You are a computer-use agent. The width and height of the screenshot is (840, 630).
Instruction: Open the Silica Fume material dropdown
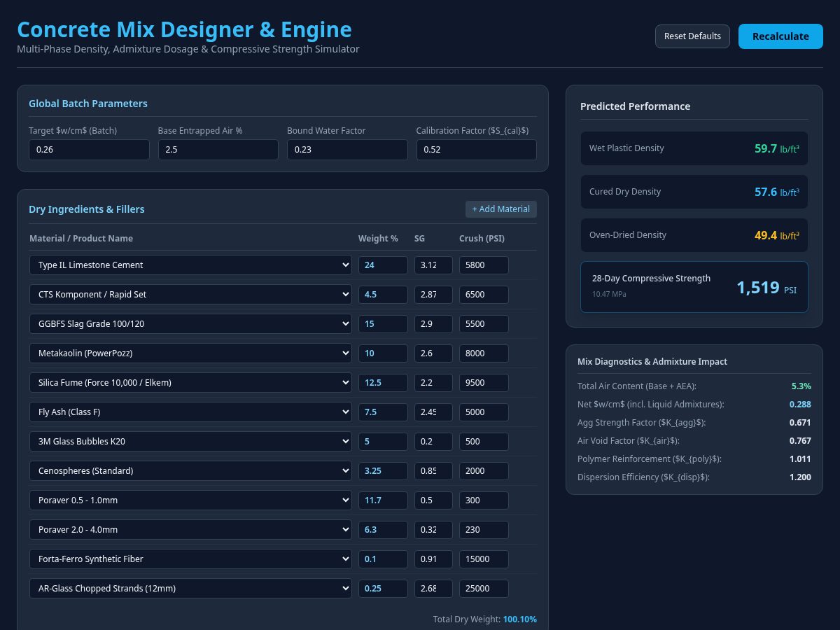pos(190,383)
